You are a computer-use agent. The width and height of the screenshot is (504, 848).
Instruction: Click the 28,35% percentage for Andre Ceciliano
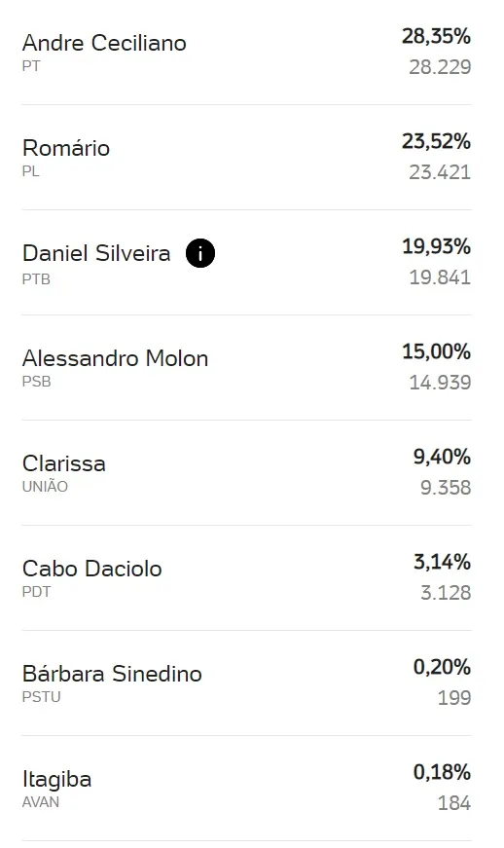(x=436, y=36)
